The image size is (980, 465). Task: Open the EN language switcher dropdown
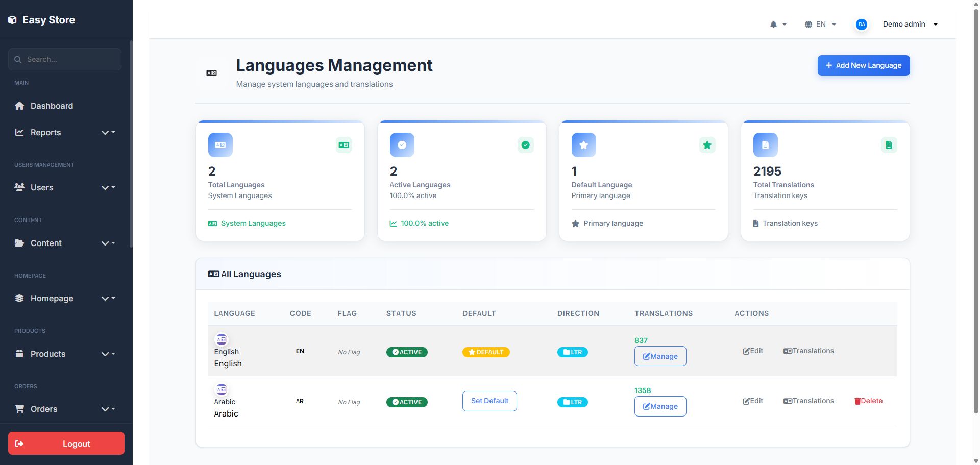tap(820, 25)
